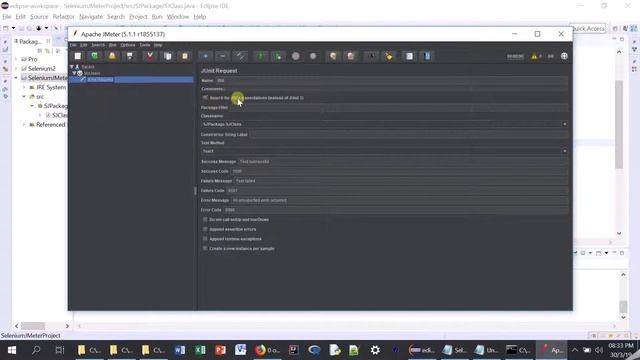Click the Eclipse editor vertical scrollbar thumb

tap(619, 124)
